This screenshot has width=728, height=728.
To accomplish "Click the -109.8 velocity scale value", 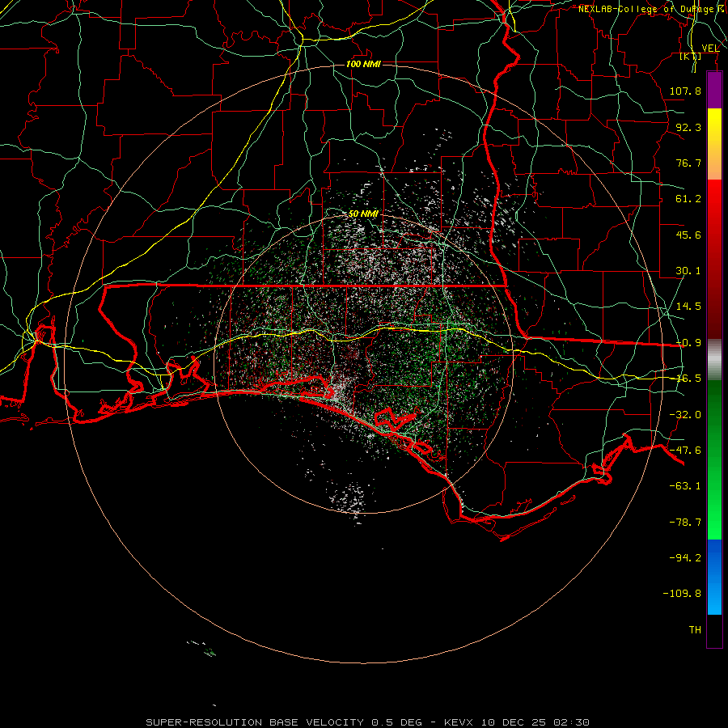I will point(682,594).
